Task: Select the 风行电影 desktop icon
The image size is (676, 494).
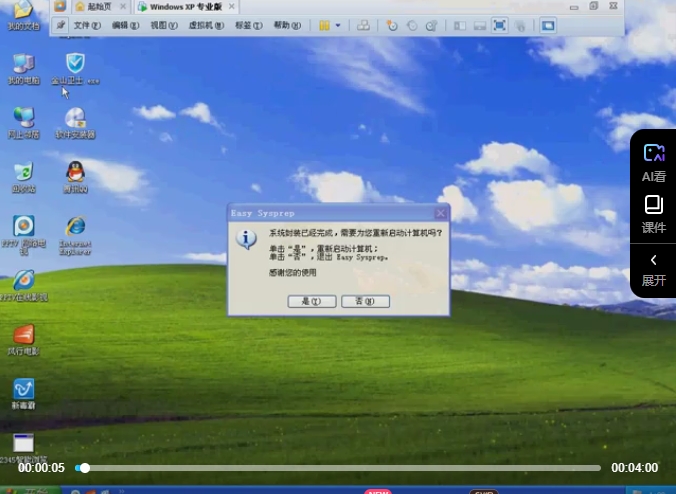Action: click(x=23, y=340)
